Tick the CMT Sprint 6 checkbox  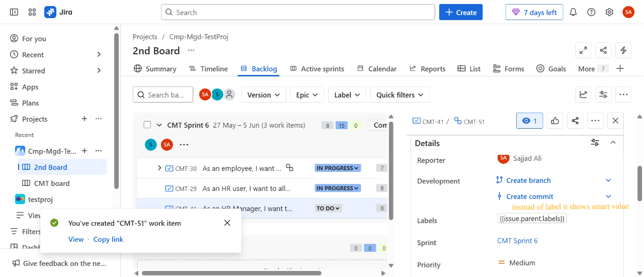tap(147, 125)
